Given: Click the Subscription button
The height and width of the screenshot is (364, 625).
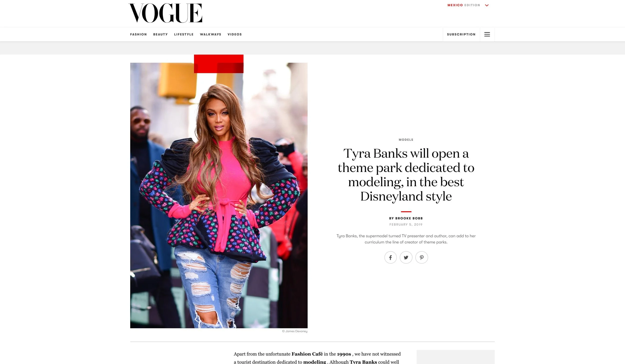Looking at the screenshot, I should [x=461, y=34].
